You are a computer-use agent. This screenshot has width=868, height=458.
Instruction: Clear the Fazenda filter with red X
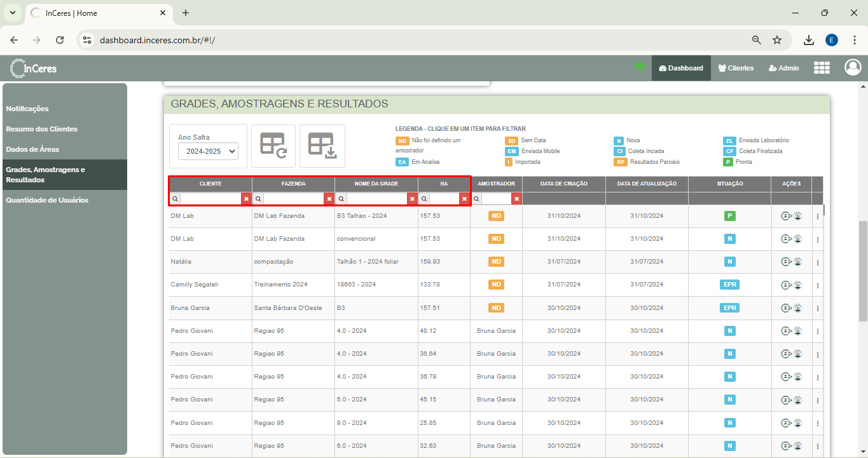pyautogui.click(x=329, y=199)
